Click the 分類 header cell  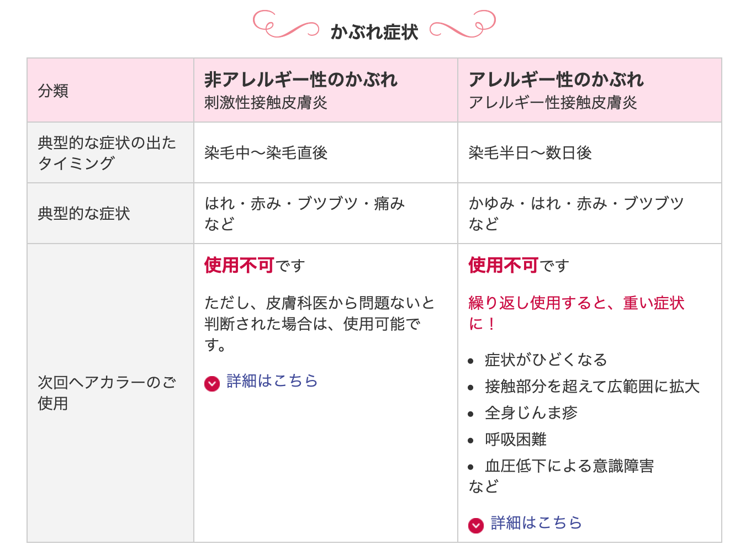coord(110,90)
